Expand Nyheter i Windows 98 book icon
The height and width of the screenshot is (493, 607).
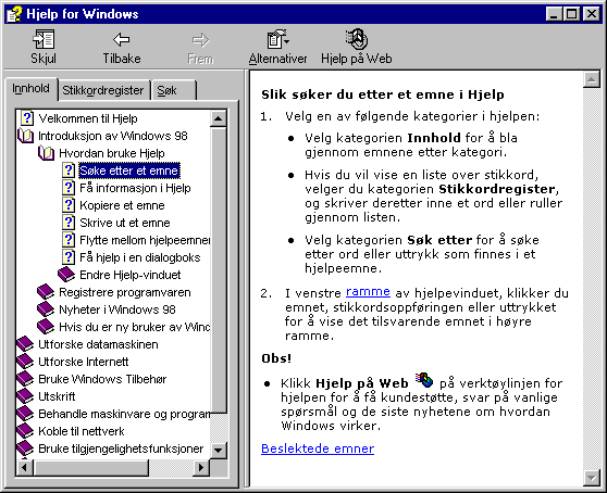[45, 309]
